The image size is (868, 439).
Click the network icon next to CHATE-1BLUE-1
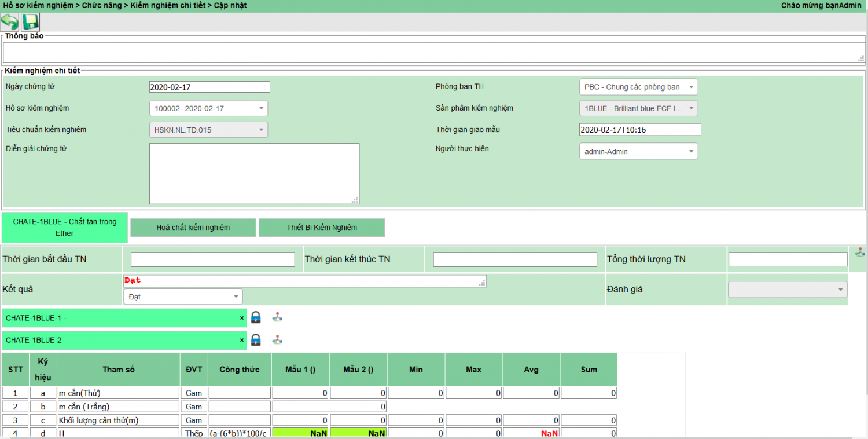(x=278, y=317)
